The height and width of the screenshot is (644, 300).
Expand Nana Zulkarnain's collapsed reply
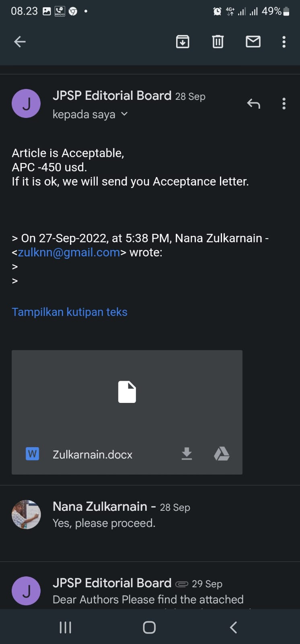(x=161, y=515)
